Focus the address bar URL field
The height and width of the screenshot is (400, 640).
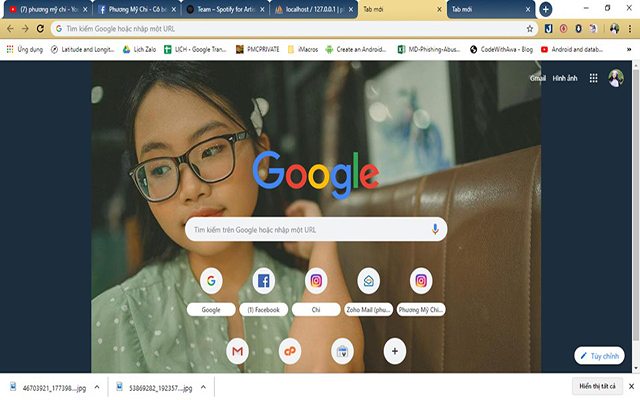click(x=294, y=29)
